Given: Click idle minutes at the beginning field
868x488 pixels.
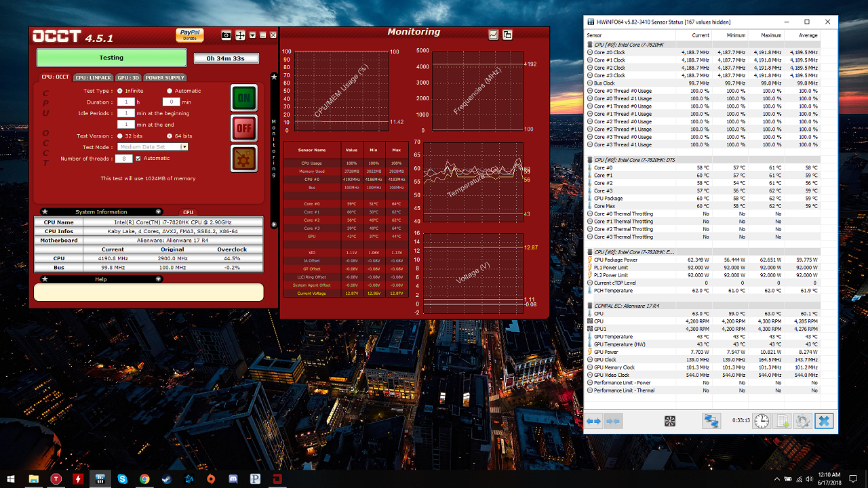Looking at the screenshot, I should click(x=125, y=113).
